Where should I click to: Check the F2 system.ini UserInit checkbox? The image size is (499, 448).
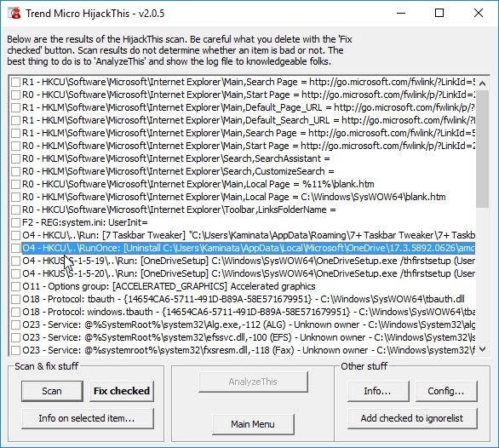click(x=15, y=222)
